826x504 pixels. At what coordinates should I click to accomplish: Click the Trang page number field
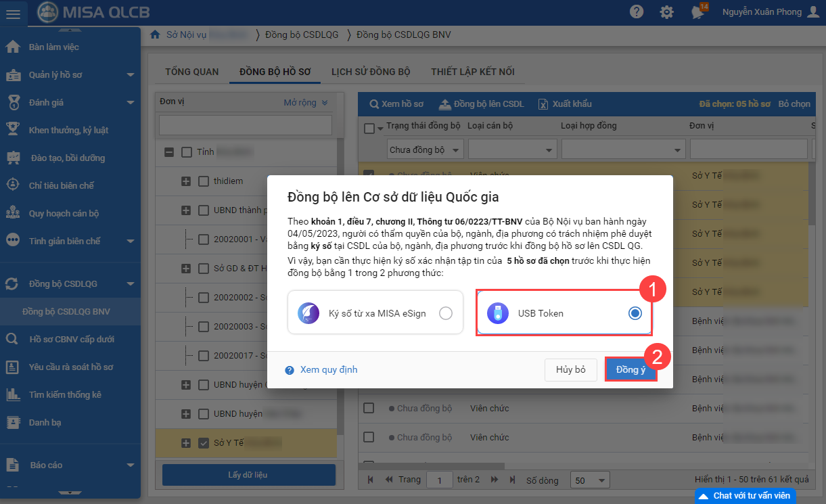(x=440, y=480)
